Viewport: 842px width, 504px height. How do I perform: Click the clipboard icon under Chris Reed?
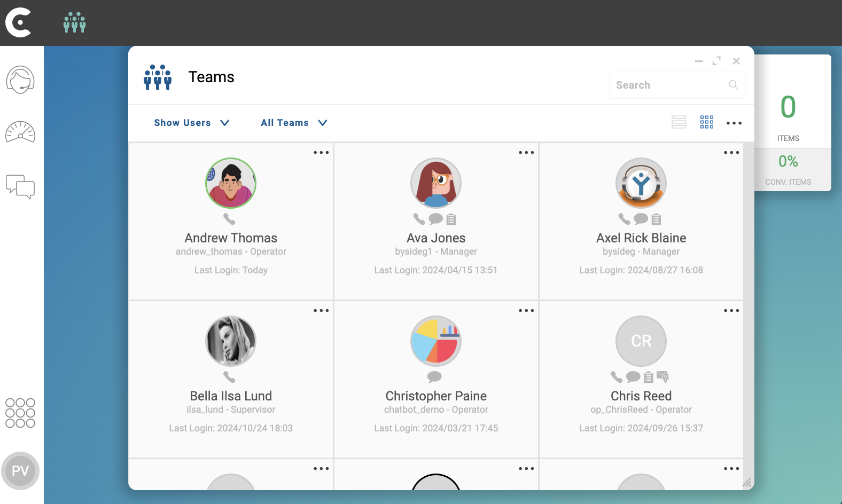point(649,377)
